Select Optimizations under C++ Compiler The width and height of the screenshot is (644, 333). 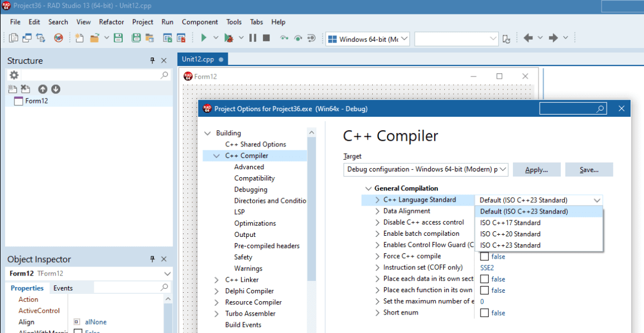[255, 223]
